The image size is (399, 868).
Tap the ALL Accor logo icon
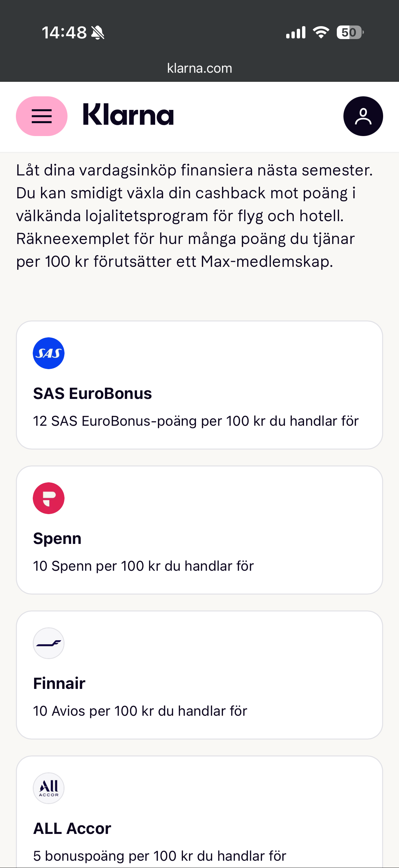[x=49, y=788]
